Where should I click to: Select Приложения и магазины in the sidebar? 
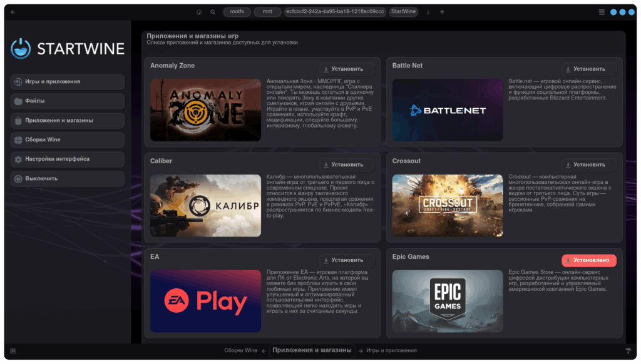coord(68,121)
